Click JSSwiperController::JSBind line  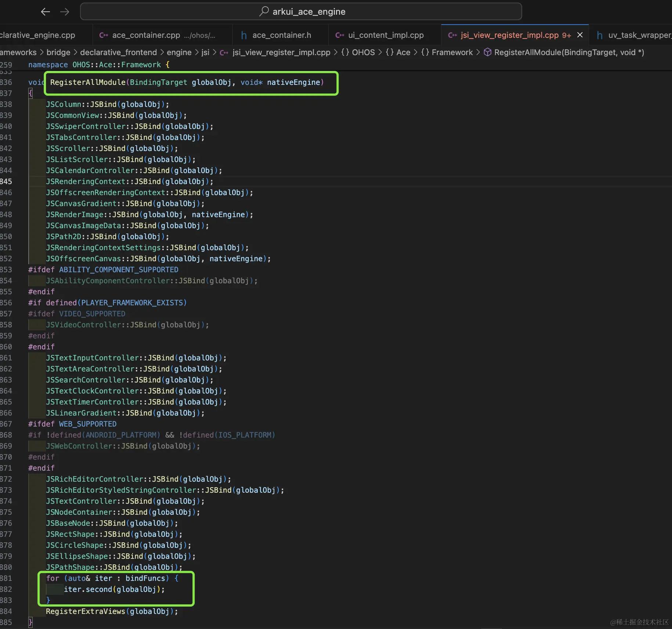tap(129, 126)
